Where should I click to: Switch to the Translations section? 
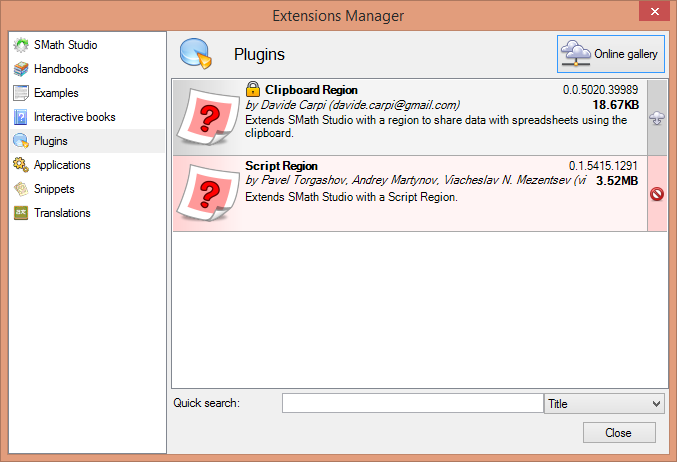(x=62, y=213)
